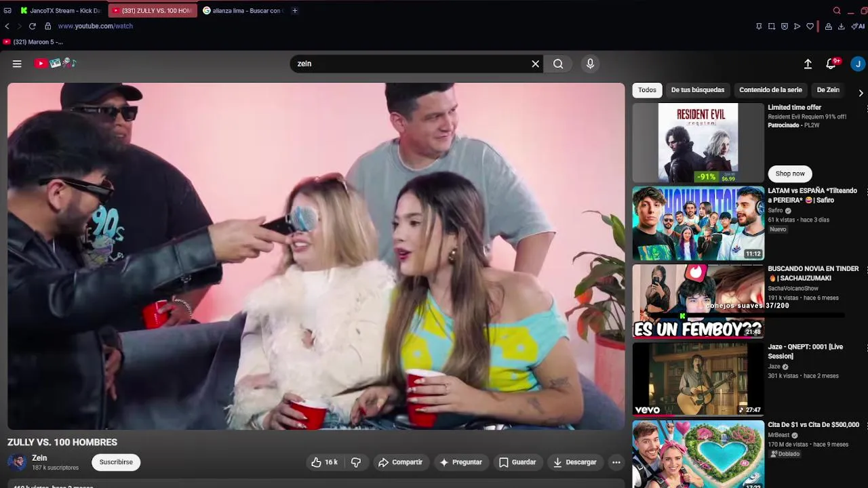Open the account avatar J menu

858,64
